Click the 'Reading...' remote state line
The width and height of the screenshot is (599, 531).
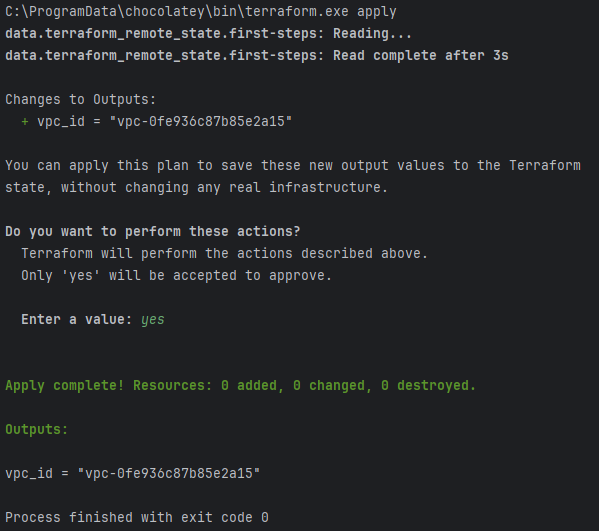coord(208,34)
